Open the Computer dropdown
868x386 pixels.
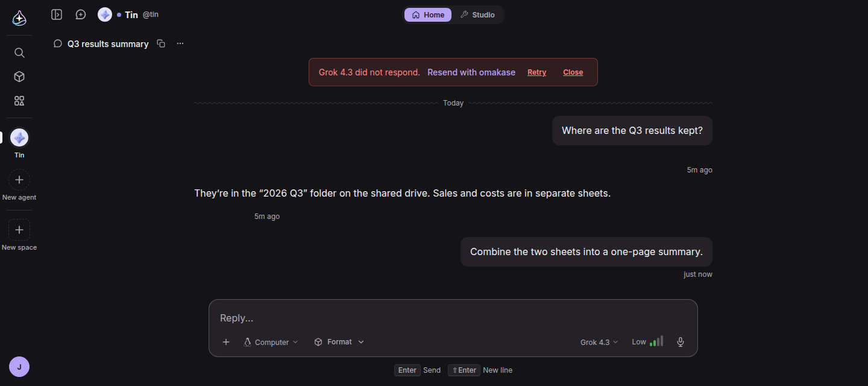point(271,342)
